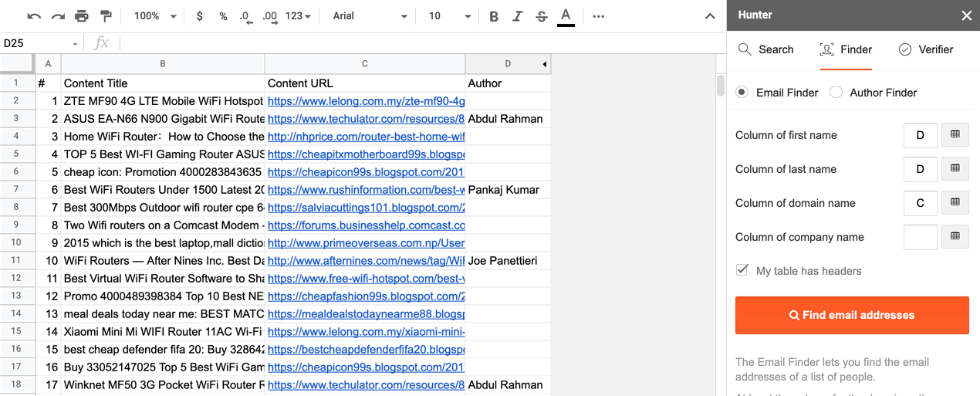Select the Author Finder radio button
The width and height of the screenshot is (980, 396).
pyautogui.click(x=836, y=93)
